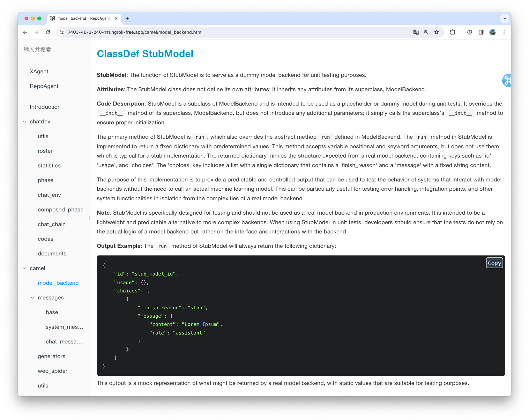Click the "Lorem Ipsum" string in code block

[x=201, y=324]
